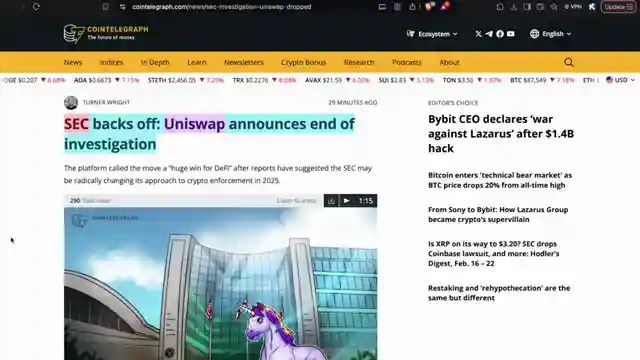Click the 29 MINUTES AGO timestamp
This screenshot has width=640, height=360.
(353, 102)
